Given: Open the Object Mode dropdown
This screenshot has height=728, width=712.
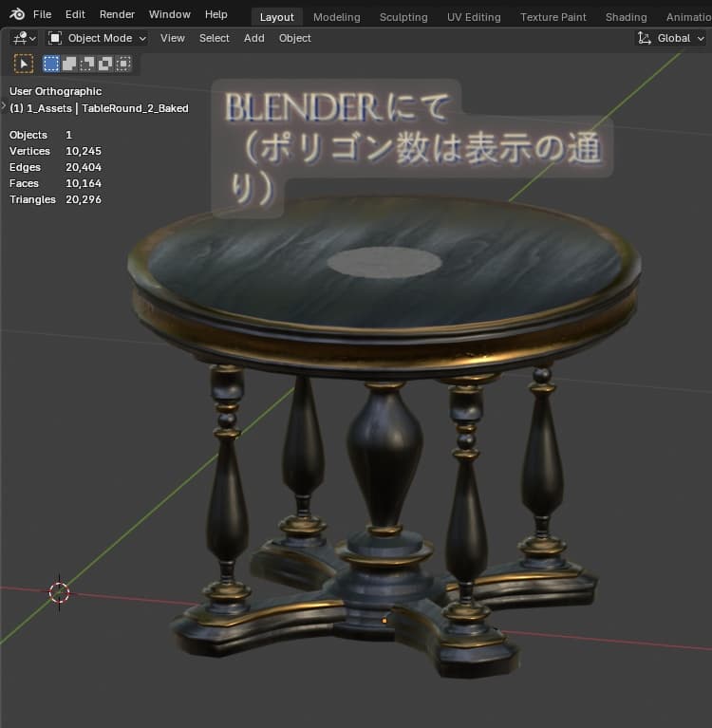Looking at the screenshot, I should pos(97,38).
